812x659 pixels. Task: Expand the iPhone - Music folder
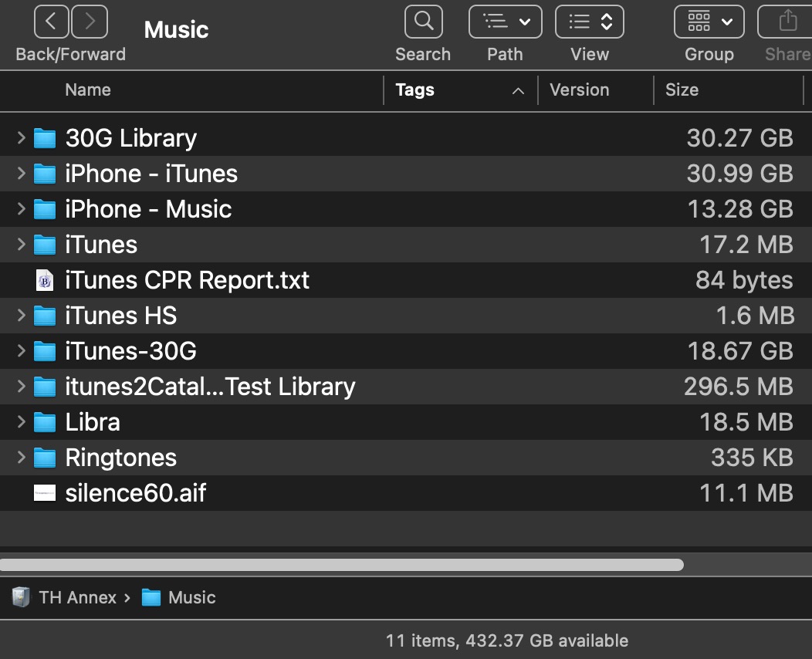click(x=22, y=209)
